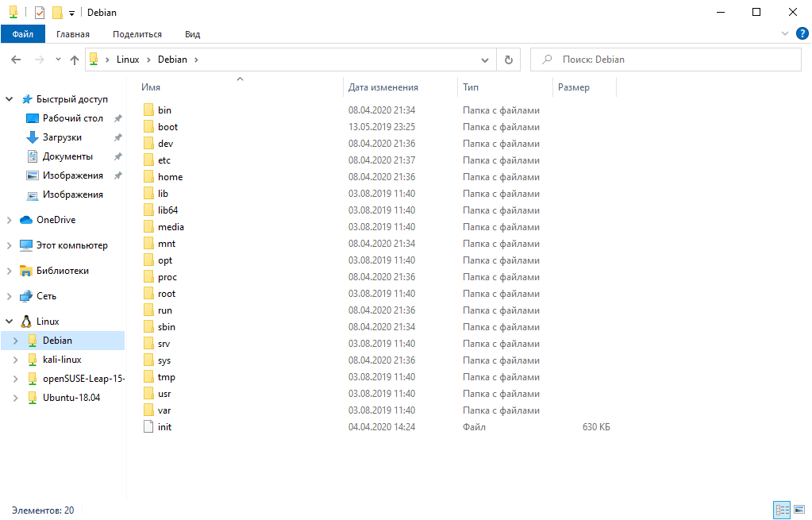Select Ubuntu-18.04 in the sidebar
Viewport: 812px width, 520px height.
coord(71,398)
